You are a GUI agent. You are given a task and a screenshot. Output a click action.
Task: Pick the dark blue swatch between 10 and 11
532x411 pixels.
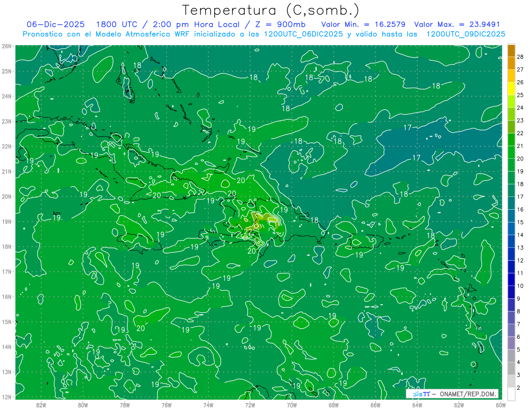coord(511,279)
